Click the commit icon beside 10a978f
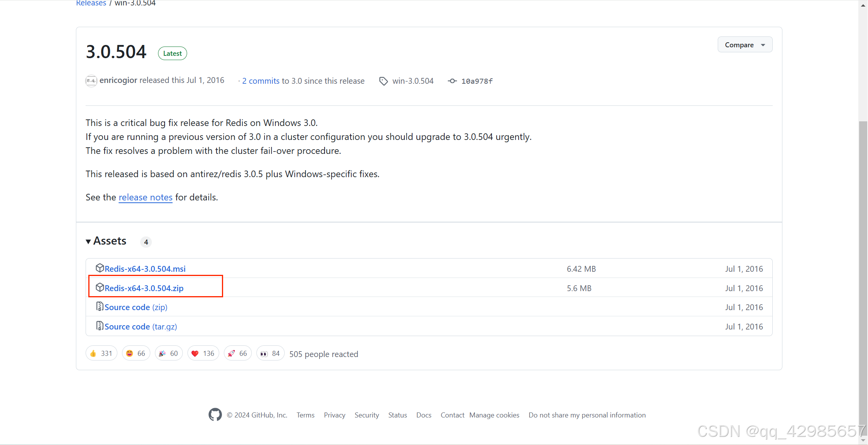This screenshot has width=868, height=445. (452, 81)
